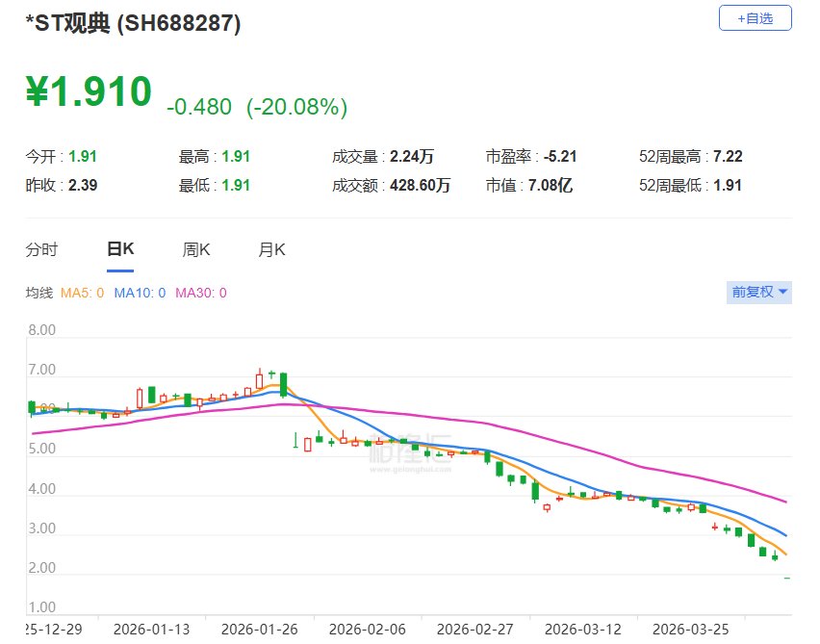Screen dimensions: 820x644
Task: Open the 周K weekly chart tab
Action: point(196,249)
